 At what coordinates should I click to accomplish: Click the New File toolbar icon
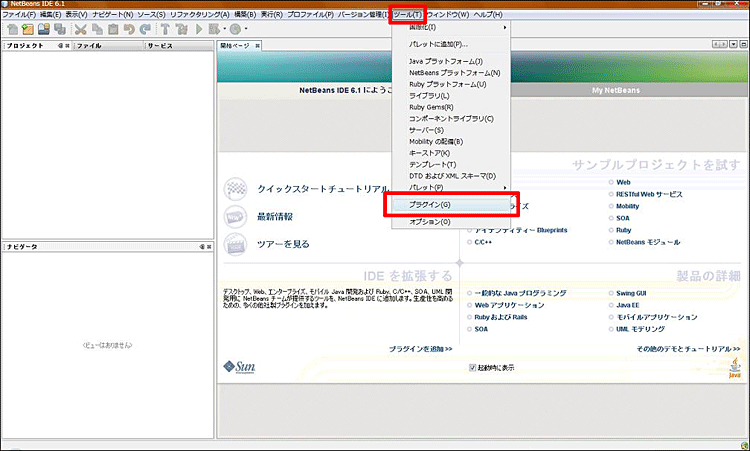pyautogui.click(x=13, y=29)
